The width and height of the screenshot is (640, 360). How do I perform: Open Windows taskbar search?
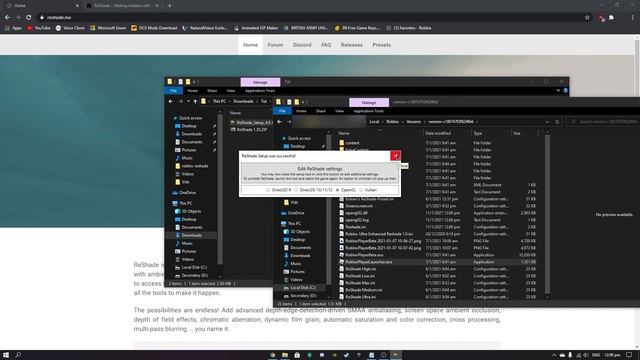[x=18, y=355]
